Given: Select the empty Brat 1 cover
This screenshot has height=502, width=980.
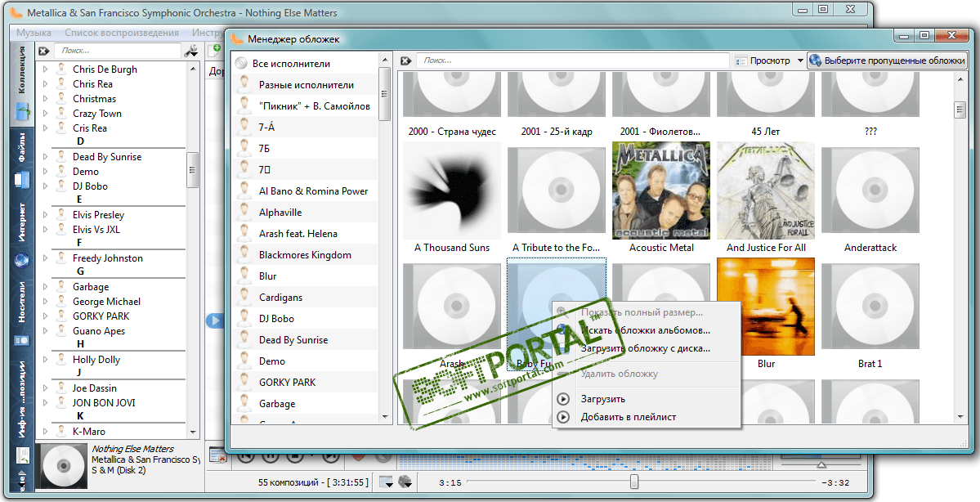Looking at the screenshot, I should (x=870, y=307).
